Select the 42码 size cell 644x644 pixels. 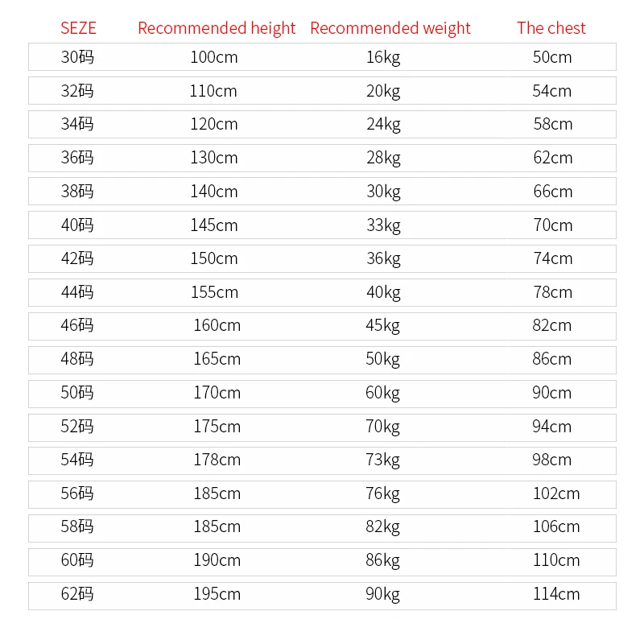tap(77, 258)
